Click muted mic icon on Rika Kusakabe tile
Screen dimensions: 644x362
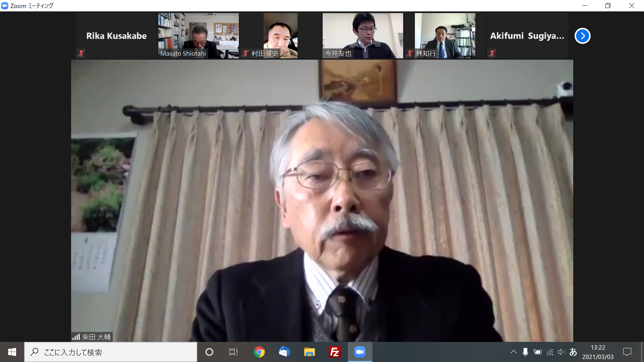81,53
